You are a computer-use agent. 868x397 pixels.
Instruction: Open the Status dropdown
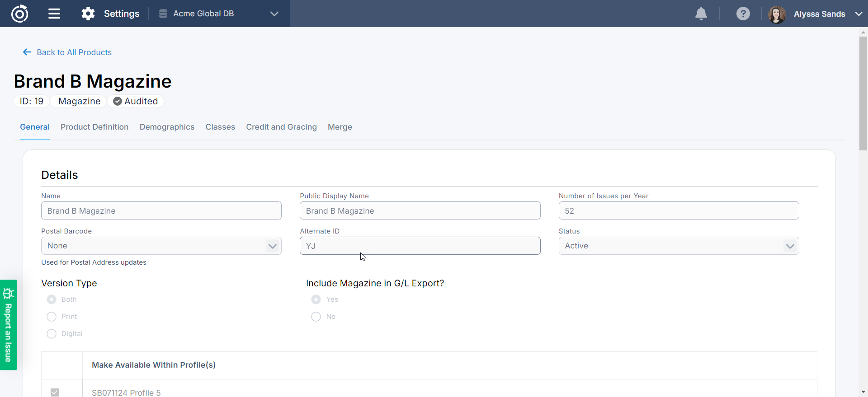[x=678, y=246]
